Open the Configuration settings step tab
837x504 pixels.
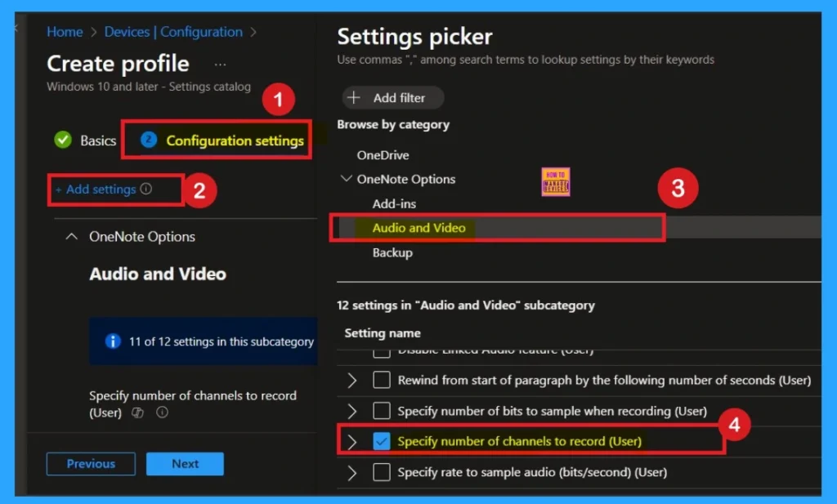click(x=222, y=140)
